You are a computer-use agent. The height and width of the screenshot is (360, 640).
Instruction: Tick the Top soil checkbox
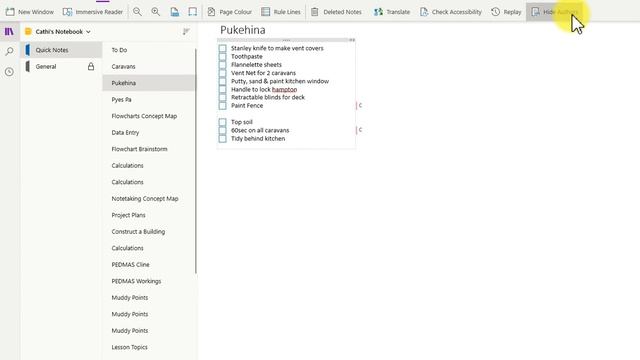pyautogui.click(x=222, y=122)
